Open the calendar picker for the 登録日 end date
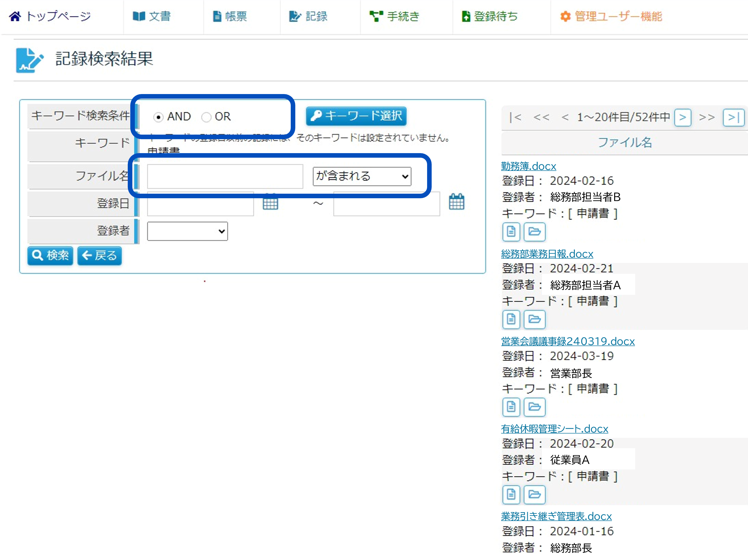This screenshot has height=560, width=748. tap(456, 202)
